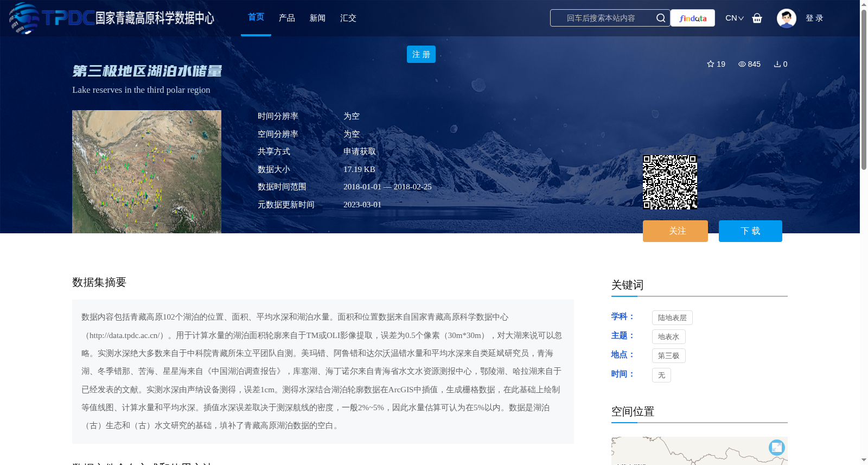Select the 第三极 keyword tag
Image resolution: width=868 pixels, height=465 pixels.
click(x=668, y=356)
